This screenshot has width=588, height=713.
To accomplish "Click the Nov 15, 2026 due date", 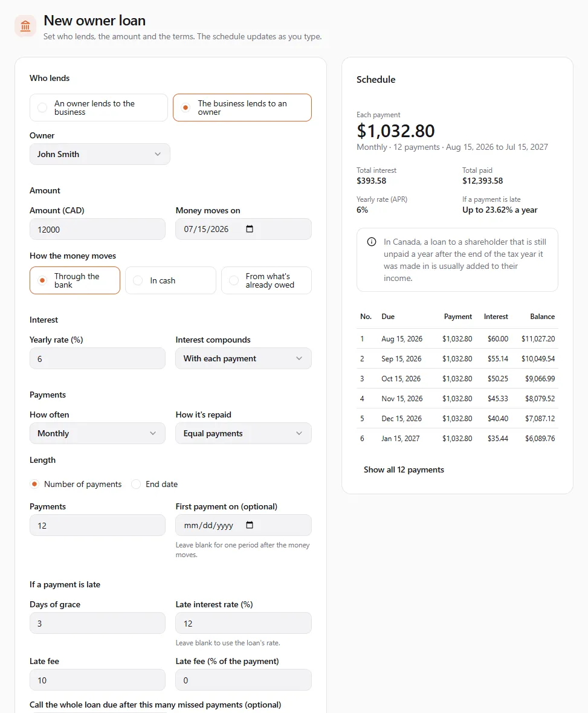I will [402, 399].
